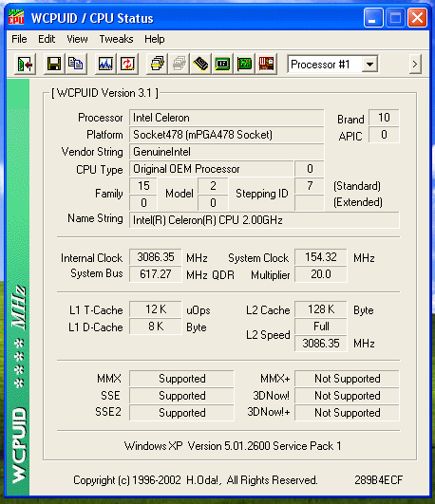Click the grayed-out stacked windows icon
Viewport: 435px width, 504px height.
click(179, 64)
